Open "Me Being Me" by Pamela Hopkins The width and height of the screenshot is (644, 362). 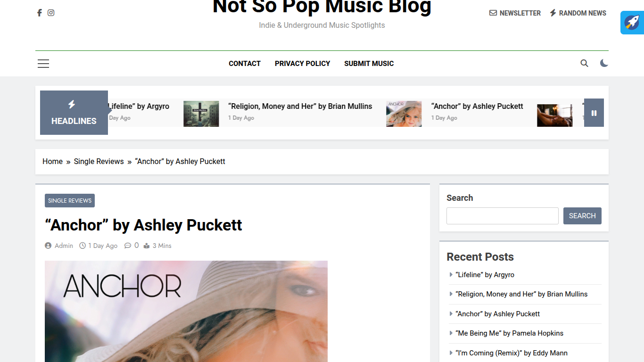pos(509,333)
